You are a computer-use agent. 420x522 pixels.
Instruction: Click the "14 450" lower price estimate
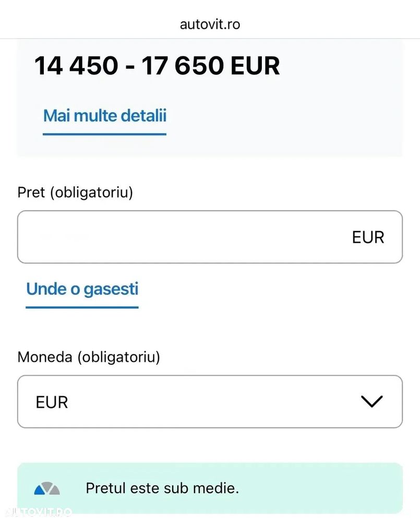coord(76,66)
